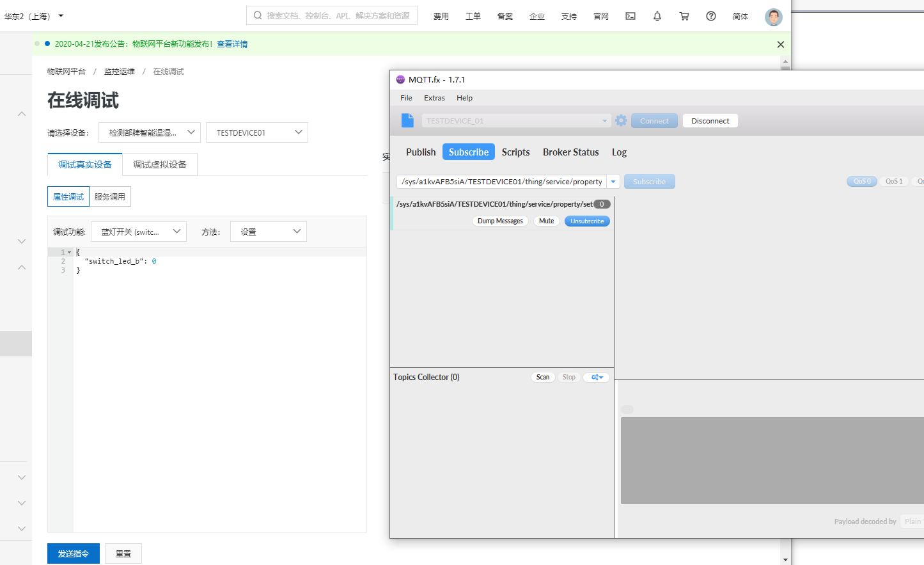Viewport: 924px width, 565px height.
Task: Switch to 服务调用 mode
Action: coord(110,196)
